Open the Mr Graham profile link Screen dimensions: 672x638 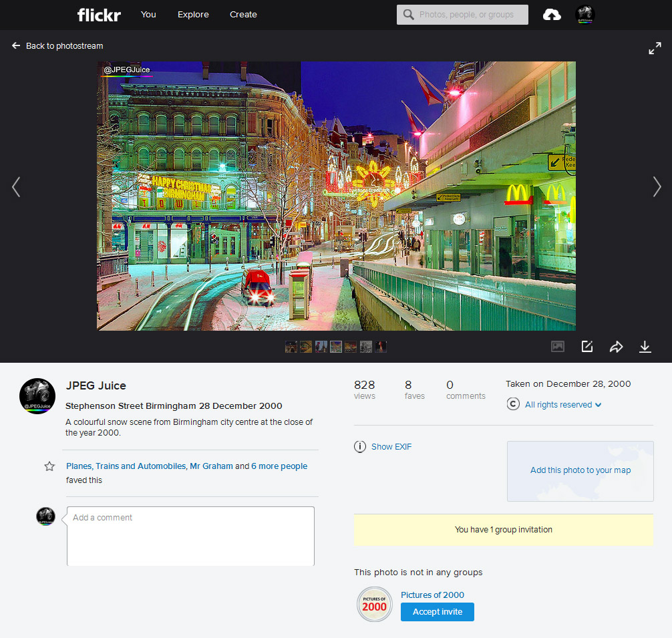coord(211,466)
